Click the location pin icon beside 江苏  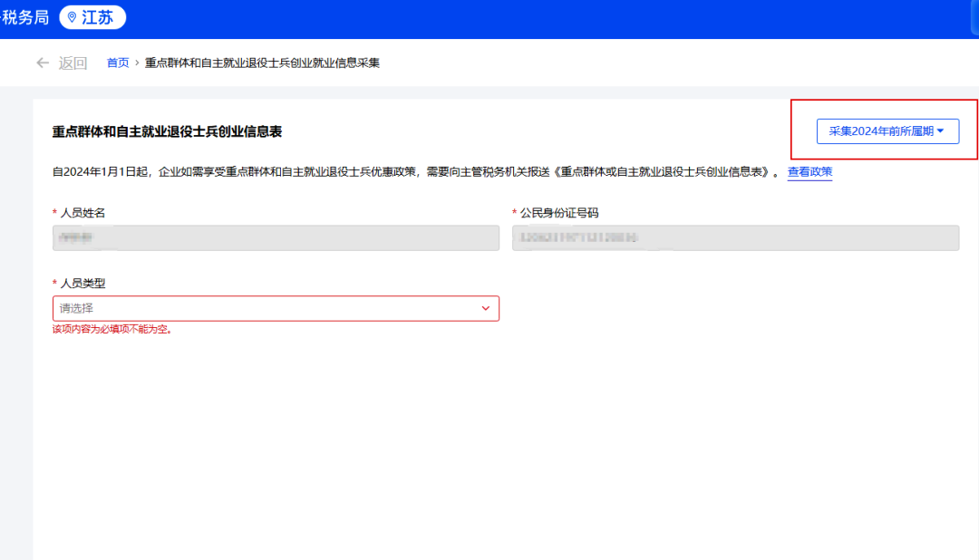(72, 17)
